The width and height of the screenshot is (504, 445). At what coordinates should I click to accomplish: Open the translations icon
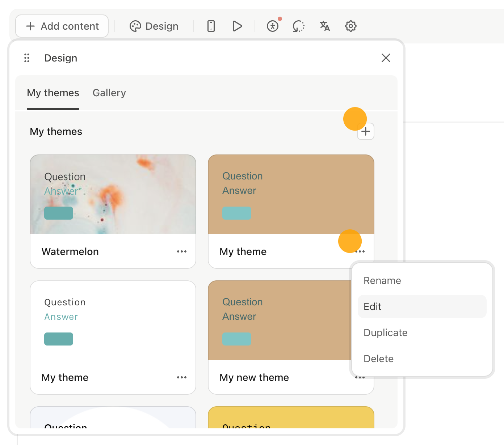point(325,26)
